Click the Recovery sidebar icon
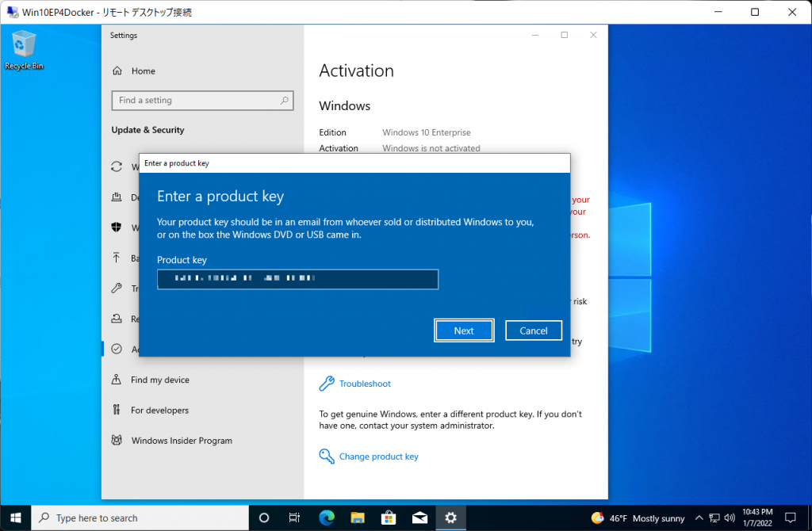The height and width of the screenshot is (531, 812). point(117,319)
